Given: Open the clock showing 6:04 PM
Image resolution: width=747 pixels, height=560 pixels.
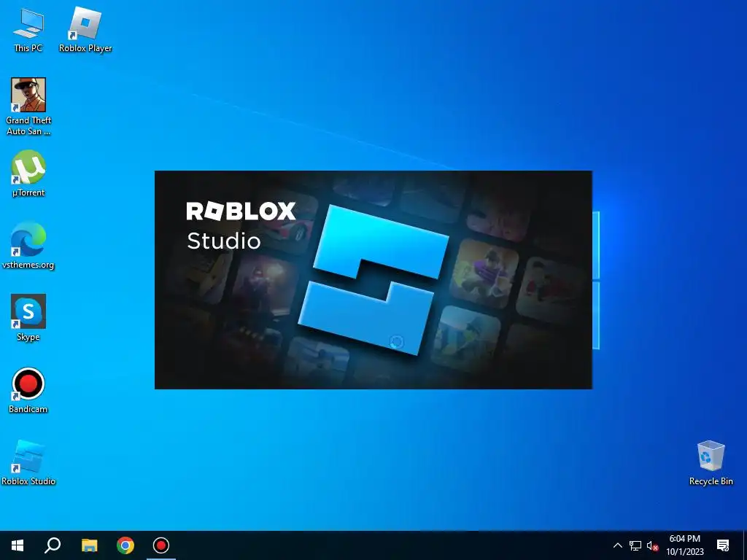Looking at the screenshot, I should tap(684, 545).
